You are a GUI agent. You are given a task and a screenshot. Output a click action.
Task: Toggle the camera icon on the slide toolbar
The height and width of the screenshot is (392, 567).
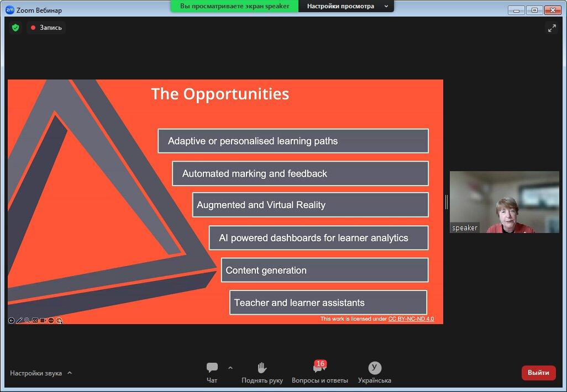(x=43, y=320)
